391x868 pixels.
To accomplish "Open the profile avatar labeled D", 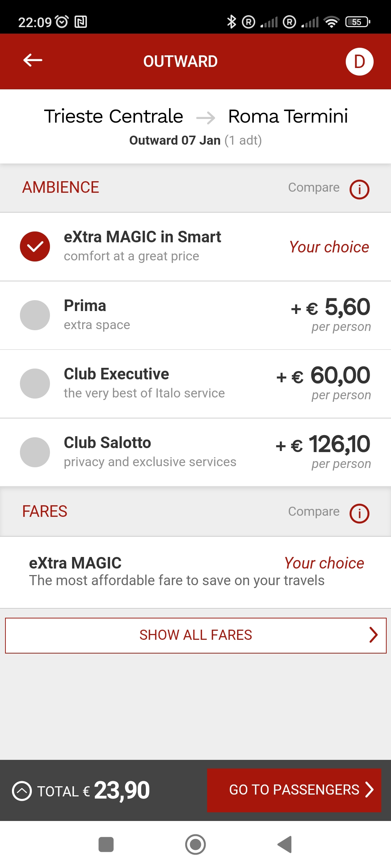I will [360, 61].
